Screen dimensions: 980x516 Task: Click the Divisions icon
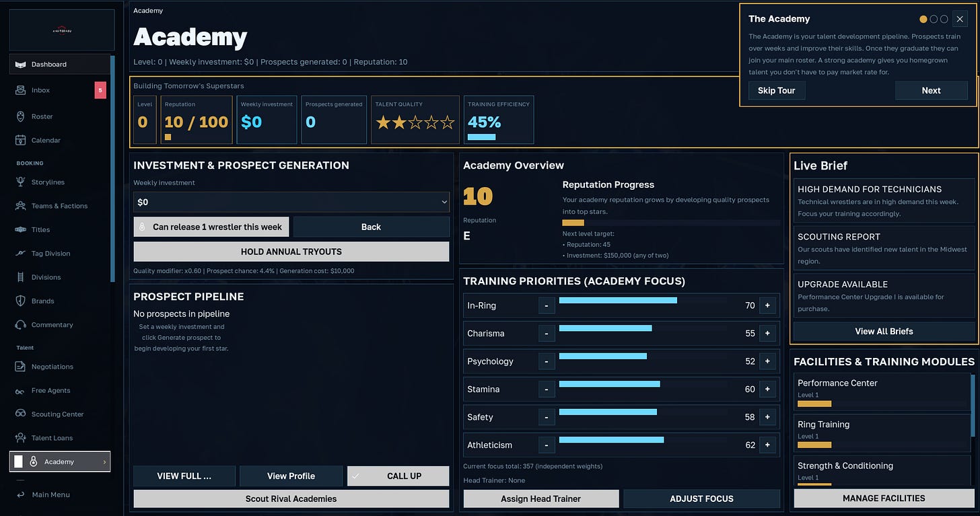pyautogui.click(x=20, y=277)
